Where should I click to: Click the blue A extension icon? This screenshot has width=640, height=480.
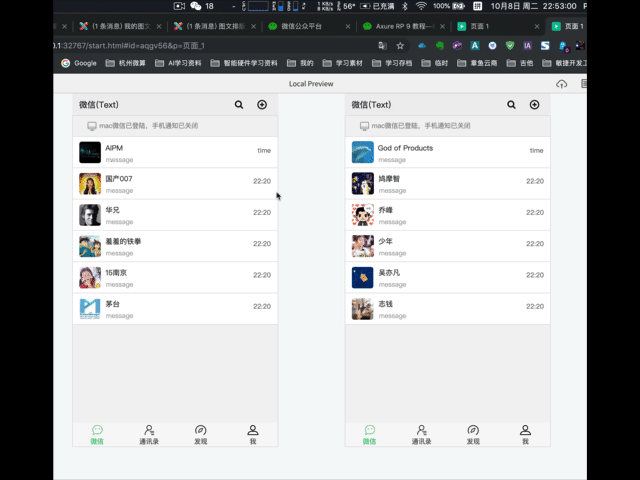click(x=475, y=46)
